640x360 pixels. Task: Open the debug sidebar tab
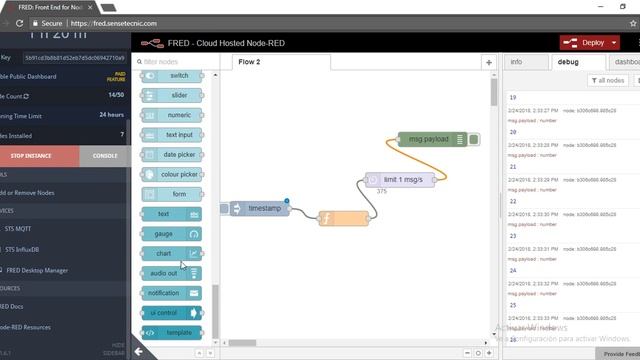point(578,62)
